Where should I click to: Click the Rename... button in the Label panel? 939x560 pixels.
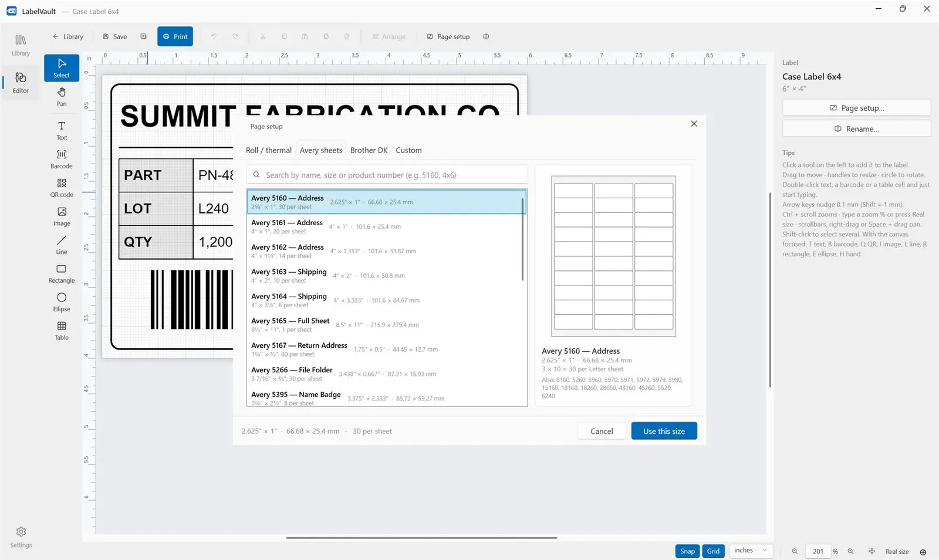point(856,129)
